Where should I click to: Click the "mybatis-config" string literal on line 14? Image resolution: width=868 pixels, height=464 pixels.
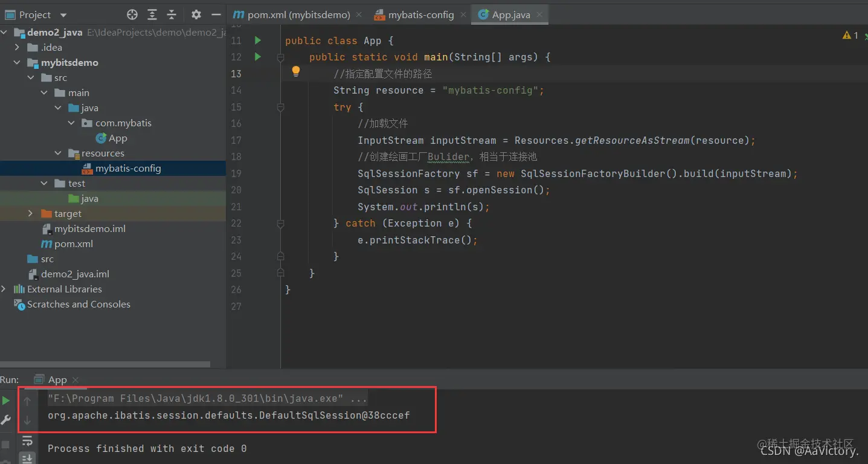[490, 91]
